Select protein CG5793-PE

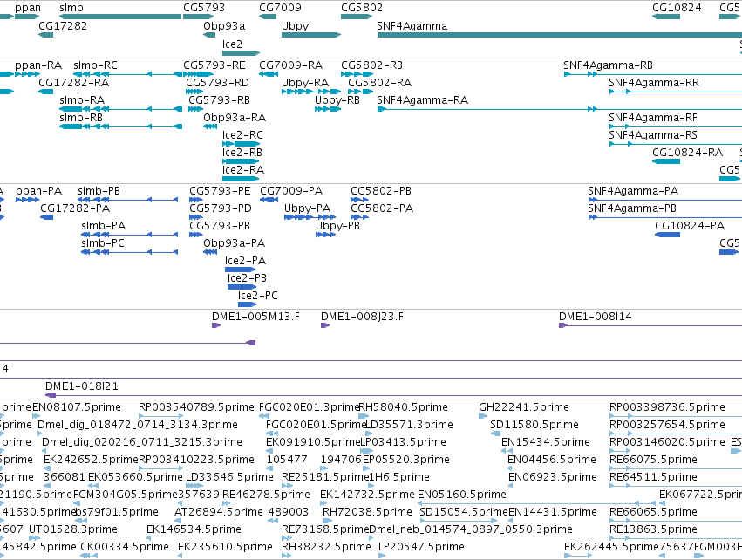tap(220, 191)
